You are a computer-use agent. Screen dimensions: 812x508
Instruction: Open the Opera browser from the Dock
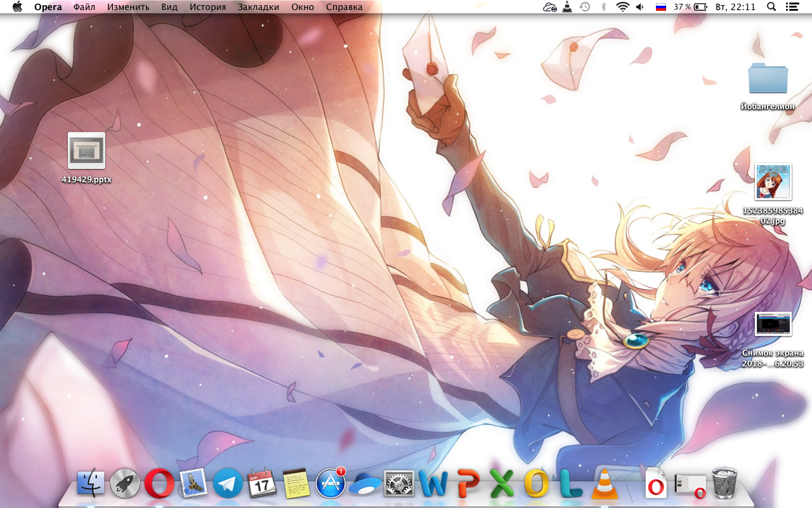point(159,485)
